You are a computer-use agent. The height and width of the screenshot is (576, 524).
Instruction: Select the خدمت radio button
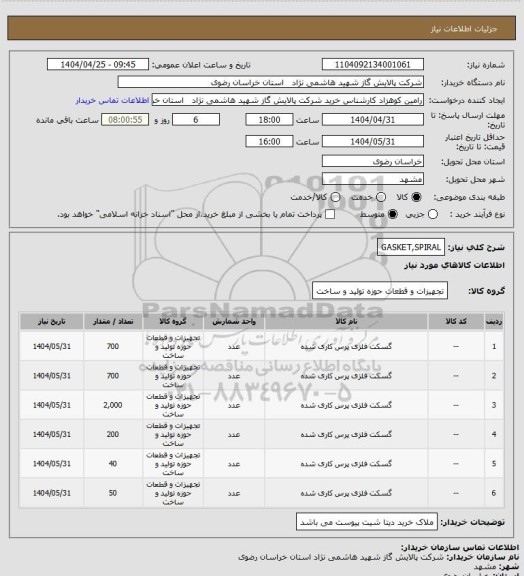381,197
